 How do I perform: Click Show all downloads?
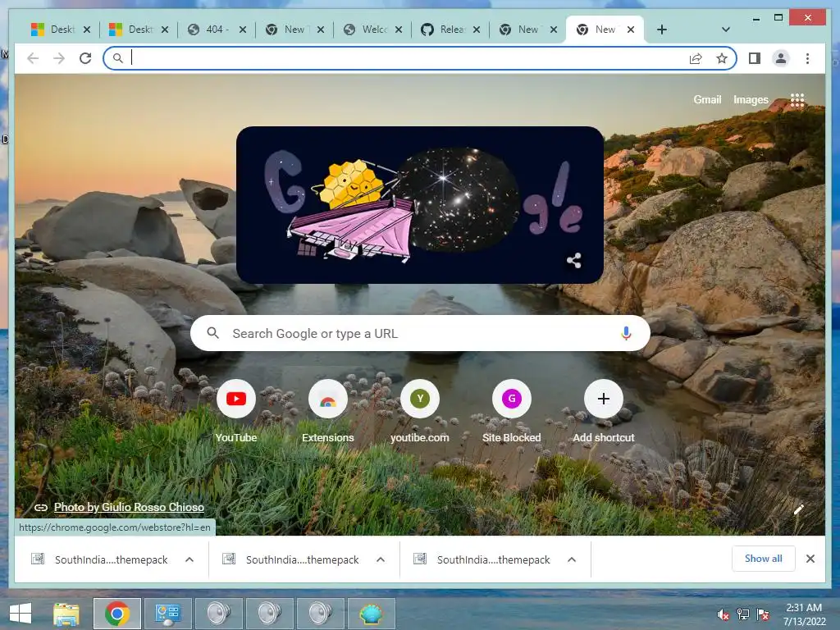point(764,559)
